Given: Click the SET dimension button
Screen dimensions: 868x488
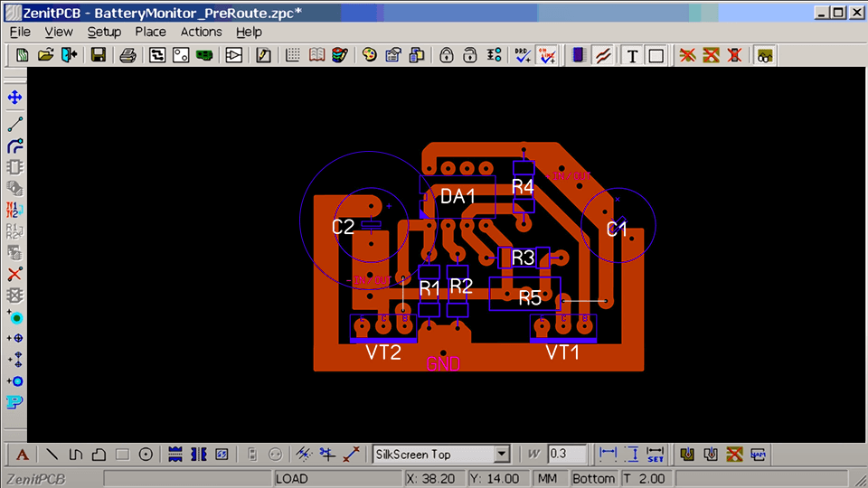Looking at the screenshot, I should click(x=656, y=454).
